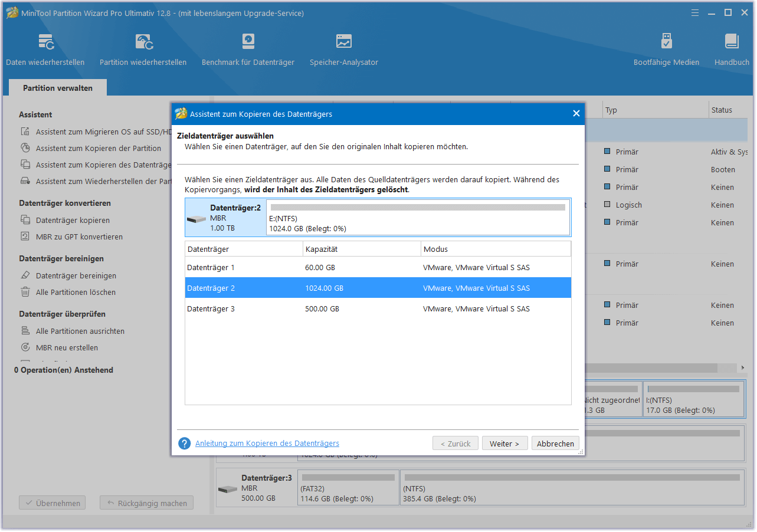Select Alle Partitionen löschen entry
Screen dimensions: 757x532
pyautogui.click(x=76, y=292)
